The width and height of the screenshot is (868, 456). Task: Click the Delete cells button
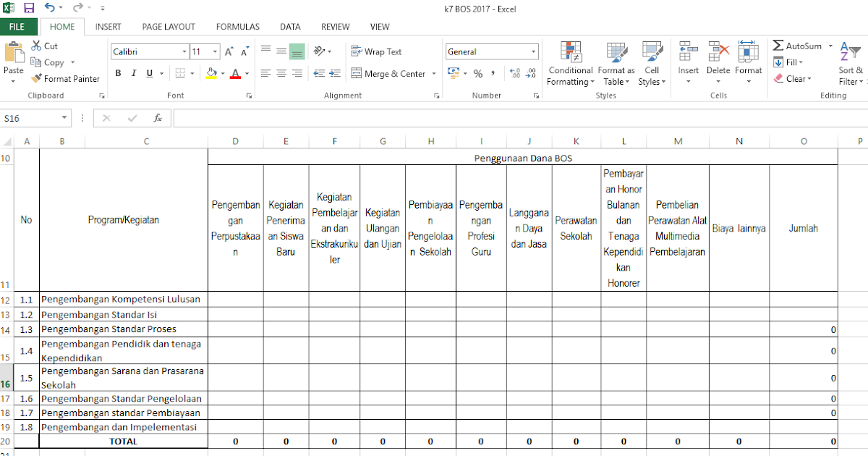click(x=718, y=64)
